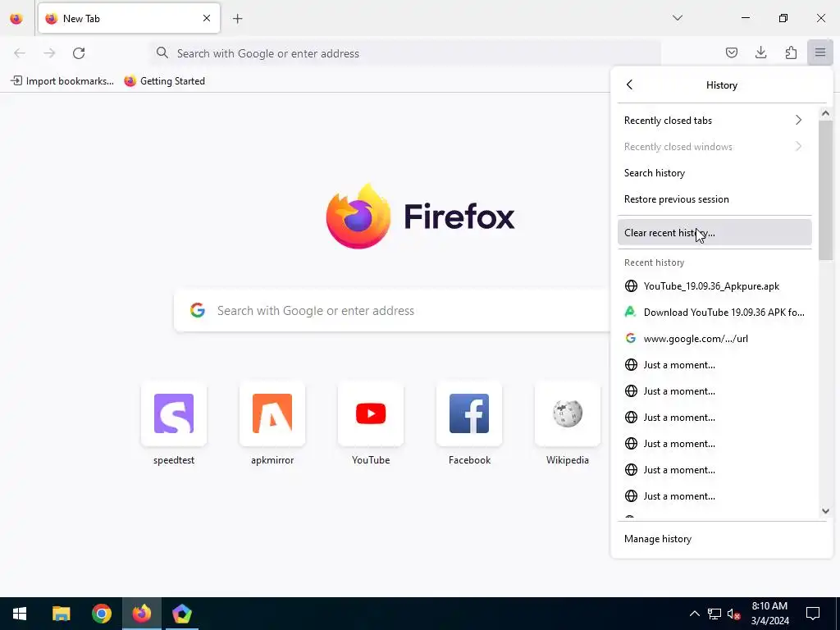840x630 pixels.
Task: Open a new tab with the plus icon
Action: click(x=237, y=19)
